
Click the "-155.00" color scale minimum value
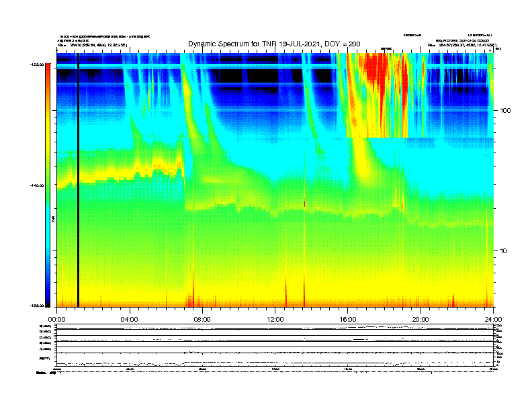pyautogui.click(x=37, y=306)
